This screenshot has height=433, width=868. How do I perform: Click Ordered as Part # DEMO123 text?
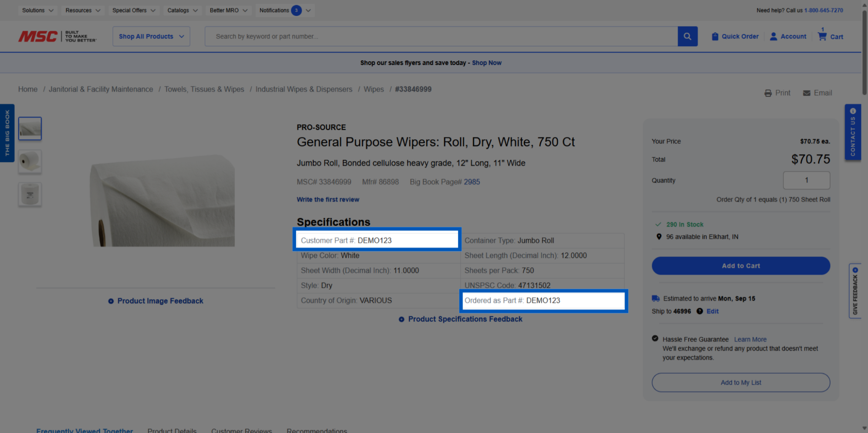click(x=512, y=301)
